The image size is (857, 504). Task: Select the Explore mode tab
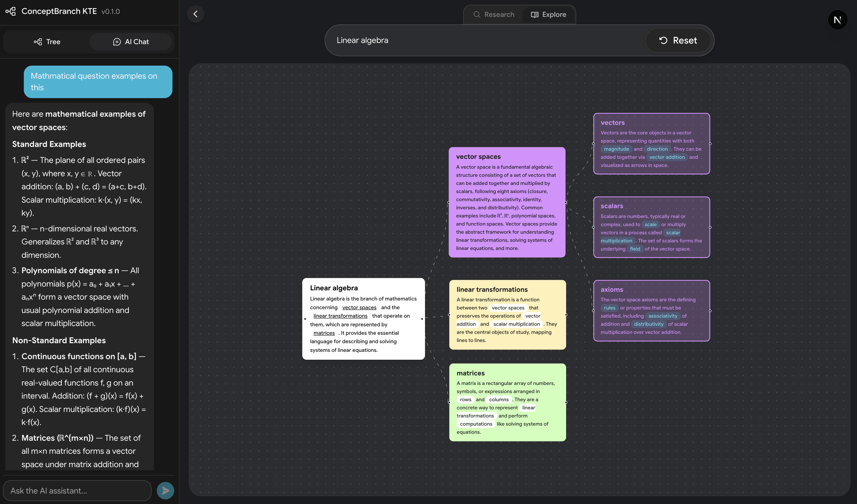[x=549, y=15]
